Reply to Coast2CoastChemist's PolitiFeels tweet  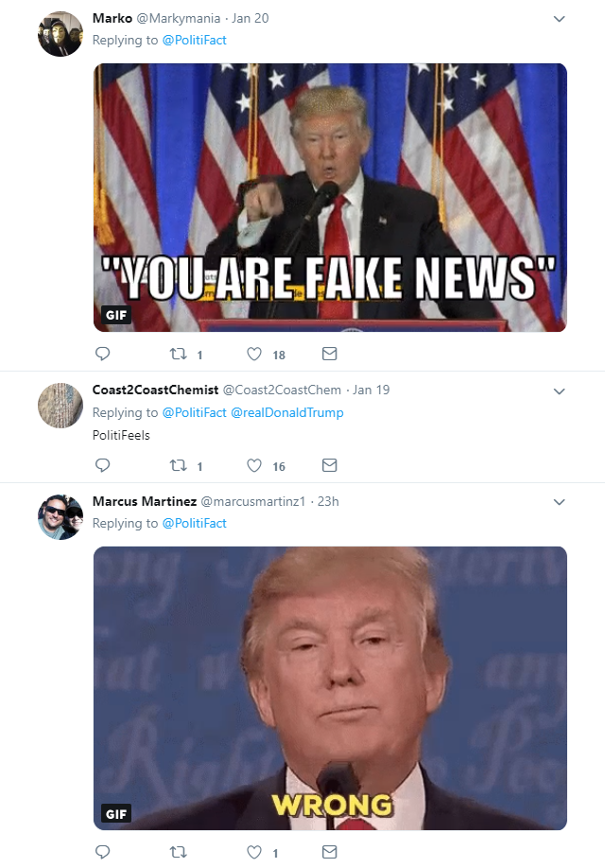point(103,465)
